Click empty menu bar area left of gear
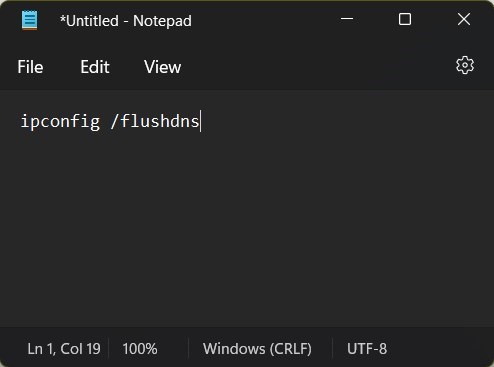494x367 pixels. 317,67
